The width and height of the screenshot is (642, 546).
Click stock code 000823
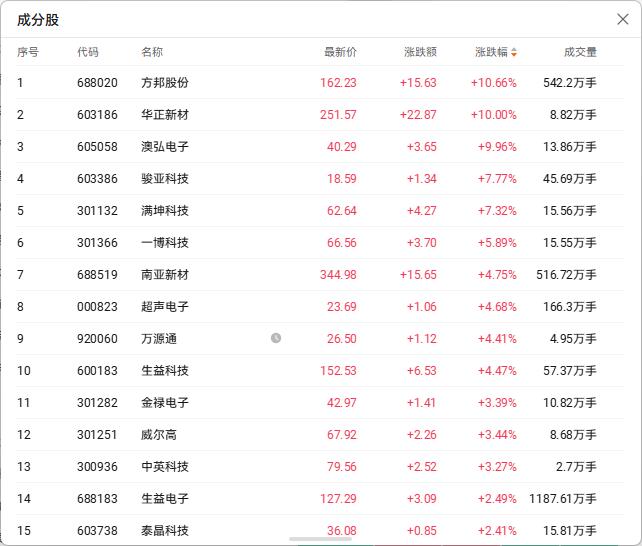coord(97,307)
